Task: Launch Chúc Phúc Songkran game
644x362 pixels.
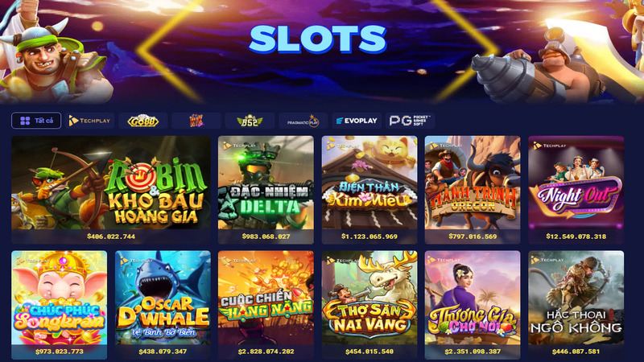Action: 59,305
